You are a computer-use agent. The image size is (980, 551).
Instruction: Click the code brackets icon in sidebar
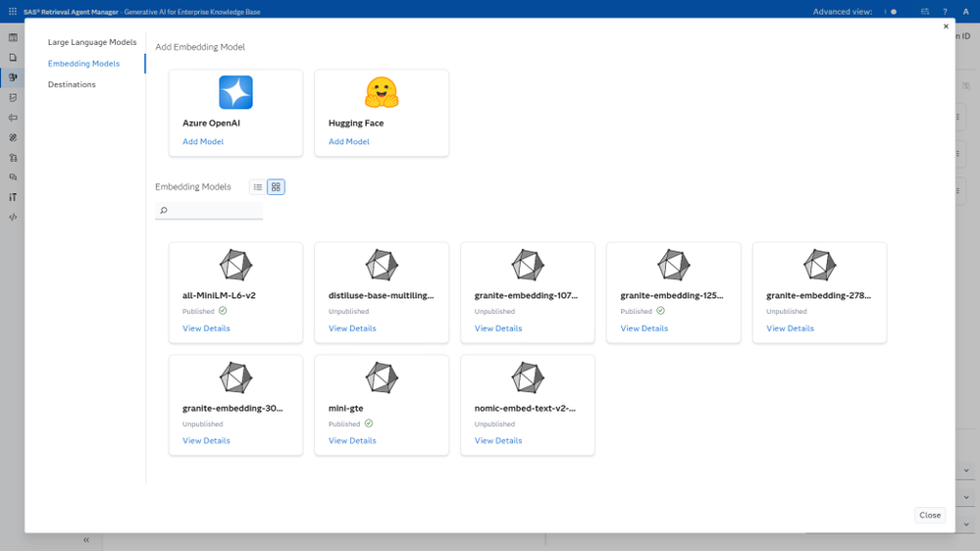pos(13,218)
